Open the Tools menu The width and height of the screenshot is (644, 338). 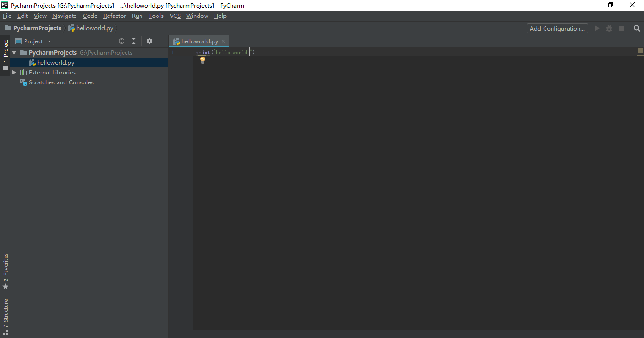click(156, 16)
